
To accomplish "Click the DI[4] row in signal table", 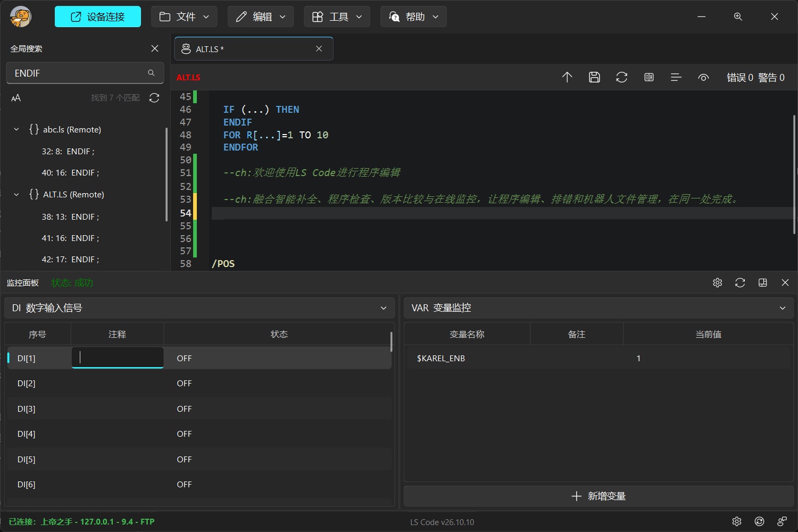I will tap(199, 434).
